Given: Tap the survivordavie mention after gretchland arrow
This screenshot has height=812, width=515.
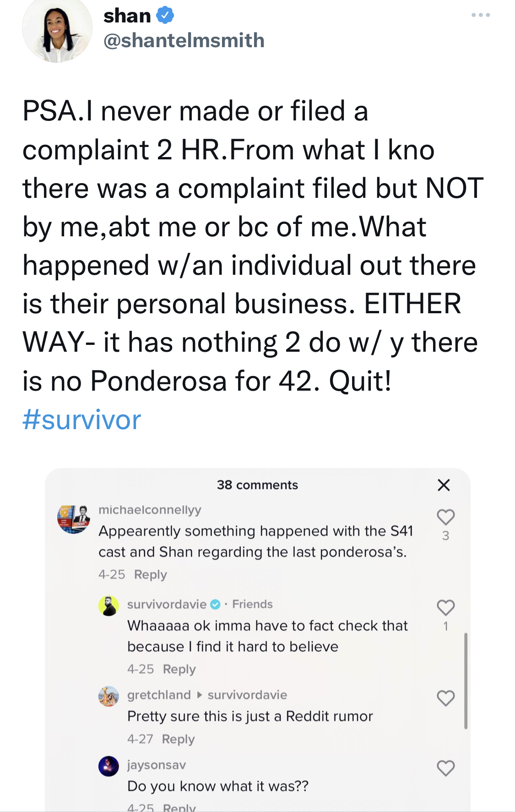Looking at the screenshot, I should point(247,695).
